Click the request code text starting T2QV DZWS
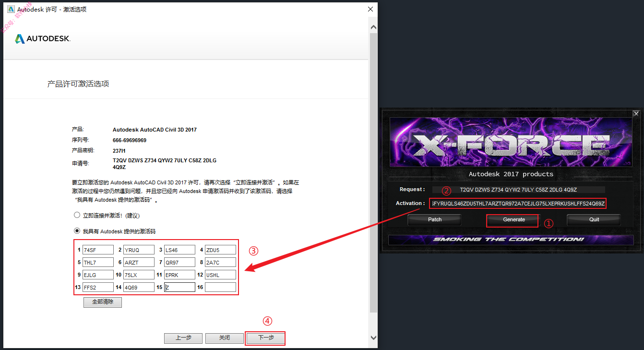This screenshot has height=350, width=644. tap(165, 164)
